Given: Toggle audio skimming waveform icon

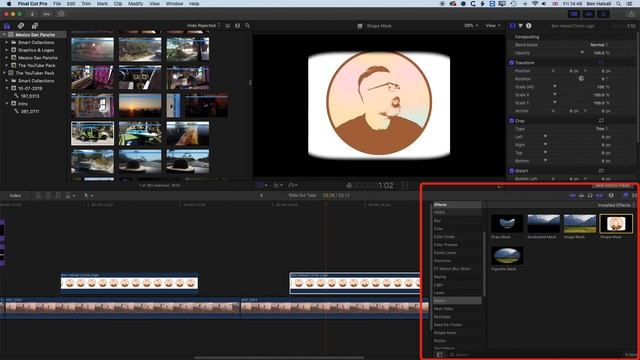Looking at the screenshot, I should tap(582, 196).
